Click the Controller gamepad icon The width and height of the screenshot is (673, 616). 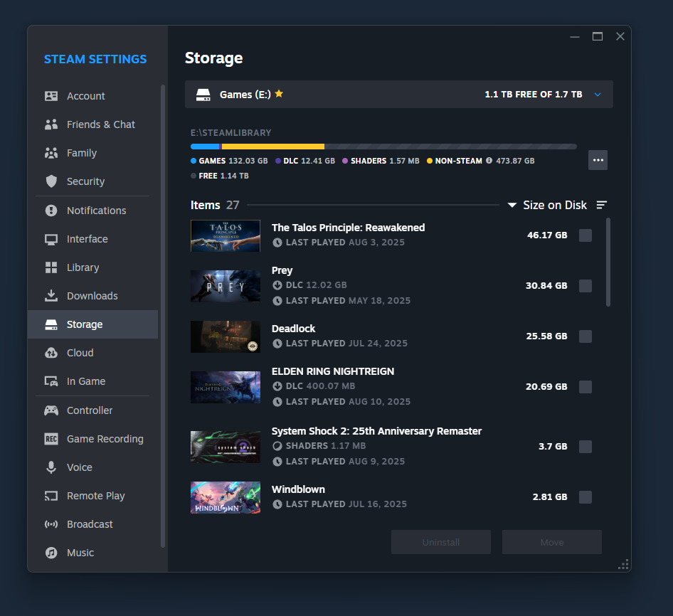pyautogui.click(x=51, y=410)
